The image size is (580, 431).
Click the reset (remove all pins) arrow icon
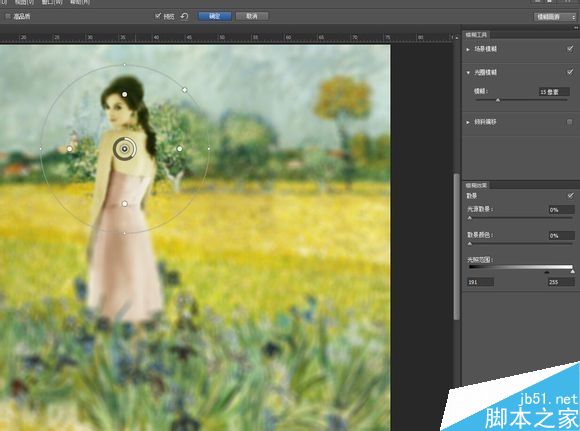coord(184,16)
